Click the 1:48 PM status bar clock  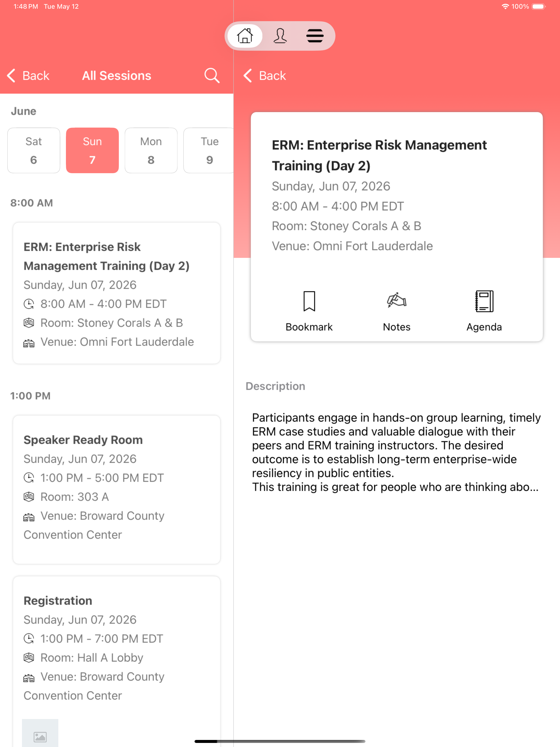pyautogui.click(x=26, y=7)
